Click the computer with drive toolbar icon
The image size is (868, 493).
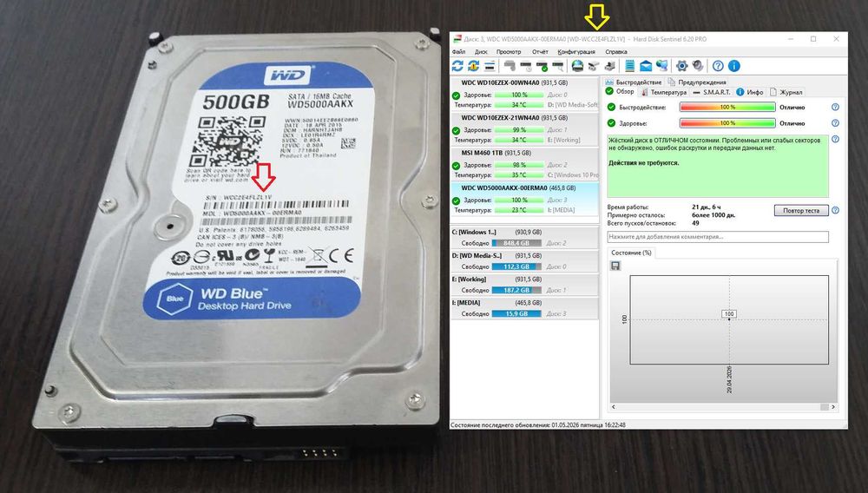[x=609, y=66]
